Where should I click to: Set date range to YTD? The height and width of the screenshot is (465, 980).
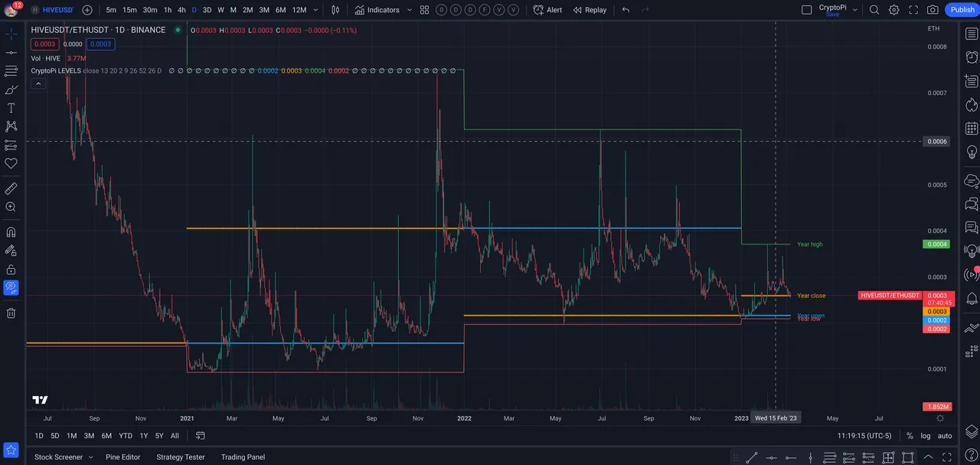click(126, 436)
